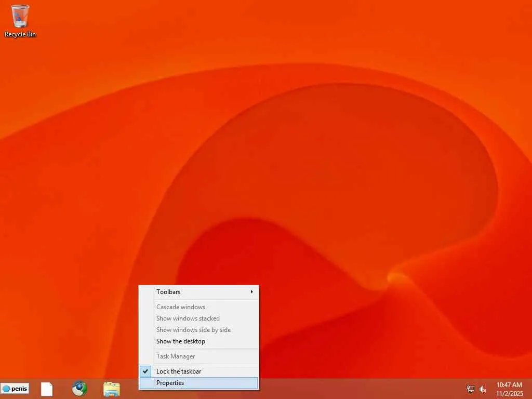Choose Show windows side by side
The height and width of the screenshot is (399, 532).
pos(199,330)
